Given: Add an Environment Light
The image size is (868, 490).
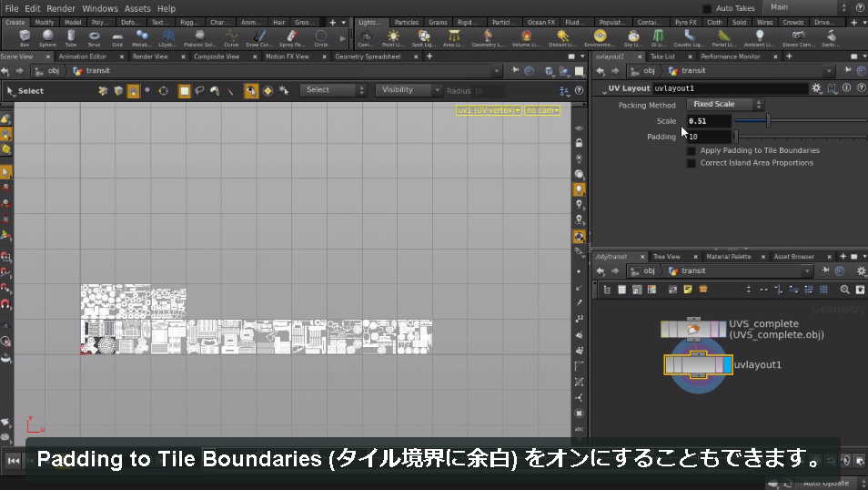Looking at the screenshot, I should pyautogui.click(x=600, y=38).
